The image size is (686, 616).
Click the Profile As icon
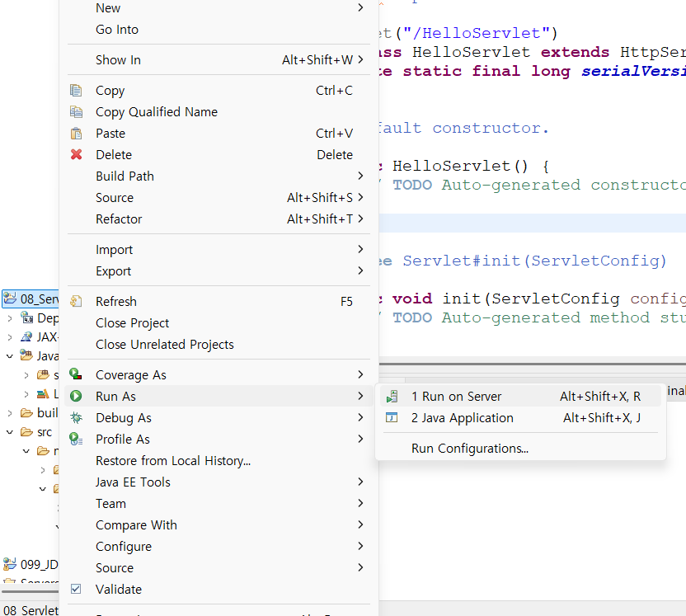pos(76,439)
